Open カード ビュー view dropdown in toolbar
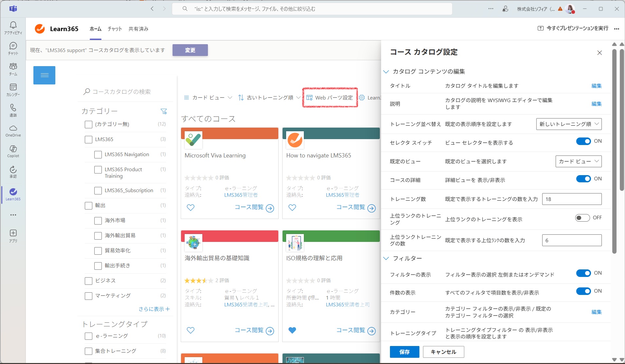Screen dimensions: 625x364 point(208,98)
